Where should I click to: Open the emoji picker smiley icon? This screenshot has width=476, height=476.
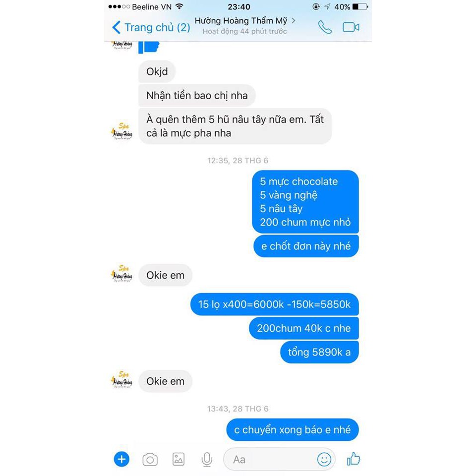click(324, 459)
